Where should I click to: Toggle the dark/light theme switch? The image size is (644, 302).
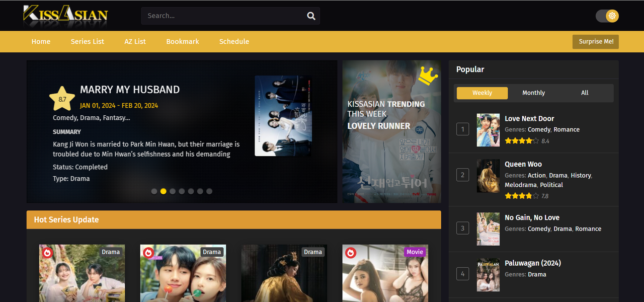[x=607, y=16]
